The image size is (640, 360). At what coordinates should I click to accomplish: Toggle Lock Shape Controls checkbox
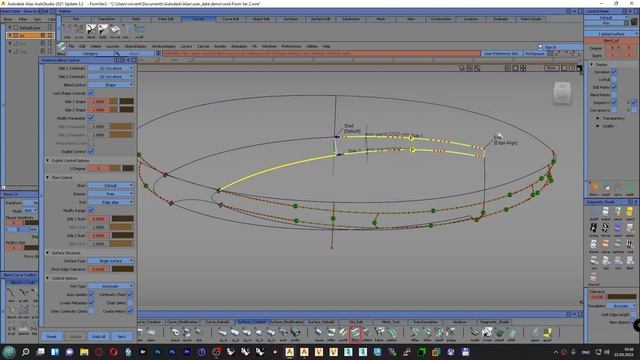point(91,93)
